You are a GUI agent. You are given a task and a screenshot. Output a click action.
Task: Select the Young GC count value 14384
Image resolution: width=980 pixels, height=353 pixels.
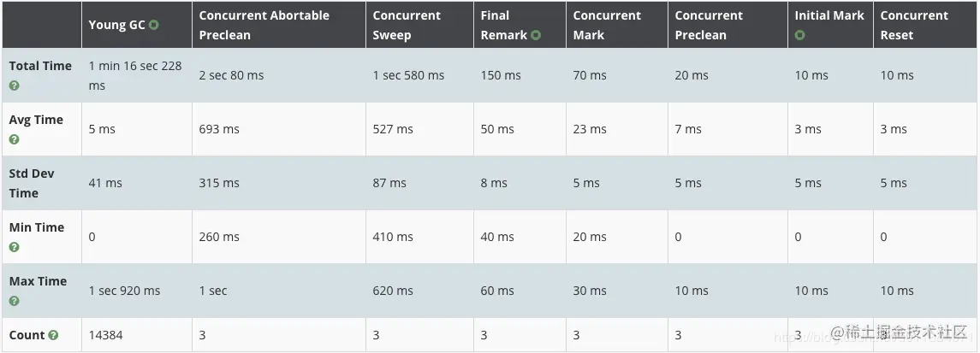tap(105, 335)
